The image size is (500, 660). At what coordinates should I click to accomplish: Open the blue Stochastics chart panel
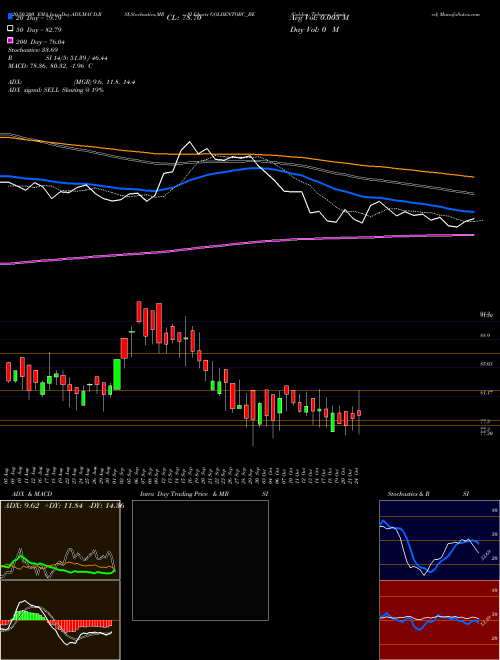point(439,540)
